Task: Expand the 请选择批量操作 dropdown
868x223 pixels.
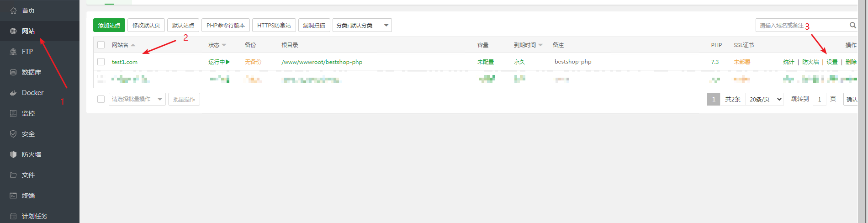Action: coord(137,99)
